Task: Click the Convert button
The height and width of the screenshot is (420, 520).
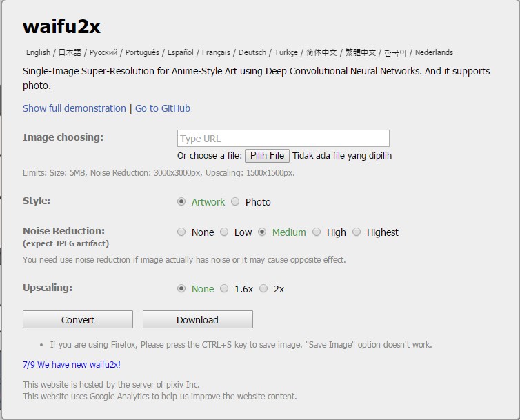Action: click(78, 319)
